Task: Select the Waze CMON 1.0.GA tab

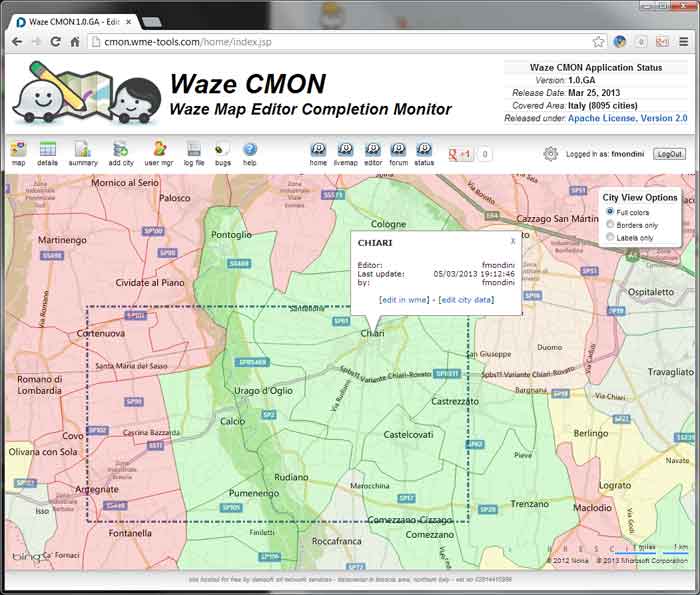Action: click(74, 22)
